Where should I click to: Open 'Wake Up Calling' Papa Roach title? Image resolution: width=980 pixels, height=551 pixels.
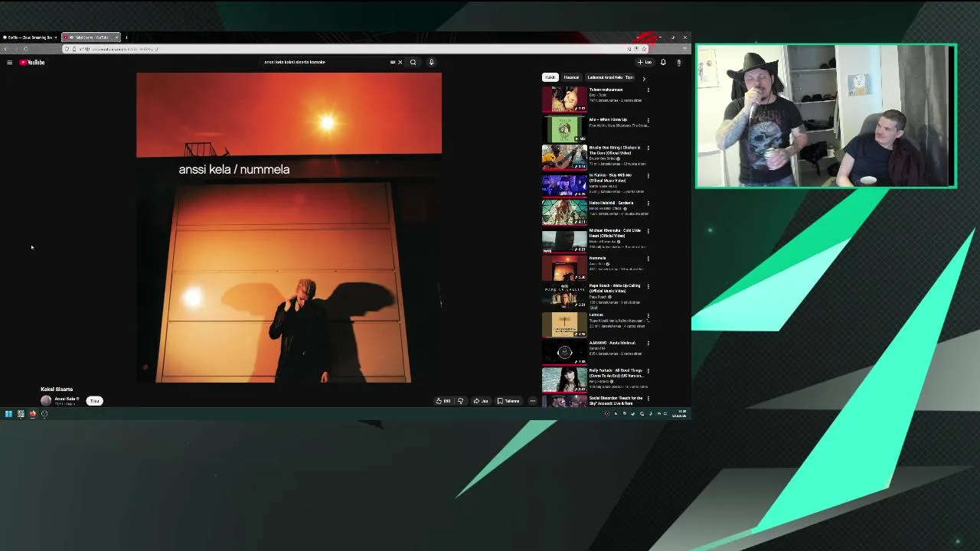pyautogui.click(x=615, y=288)
